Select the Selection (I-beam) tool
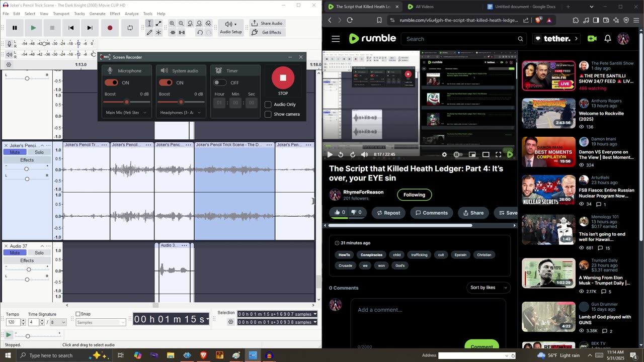Screen dimensions: 644x362 click(x=149, y=24)
